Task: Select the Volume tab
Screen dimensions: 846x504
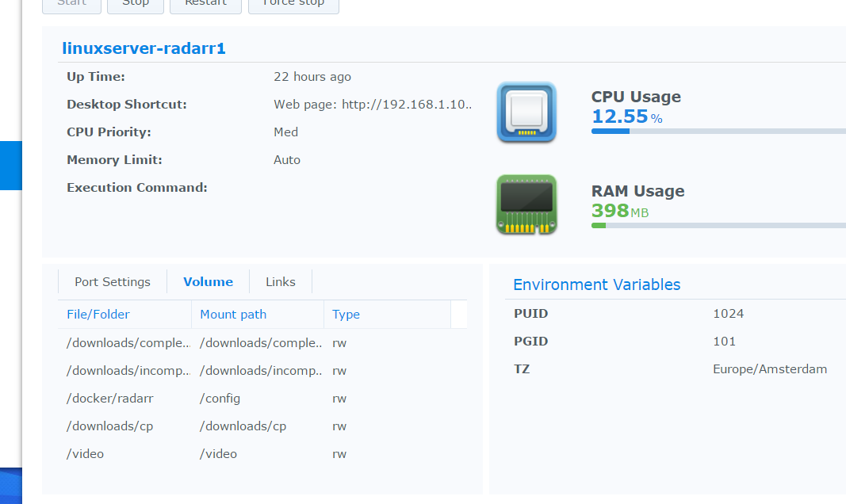Action: 208,281
